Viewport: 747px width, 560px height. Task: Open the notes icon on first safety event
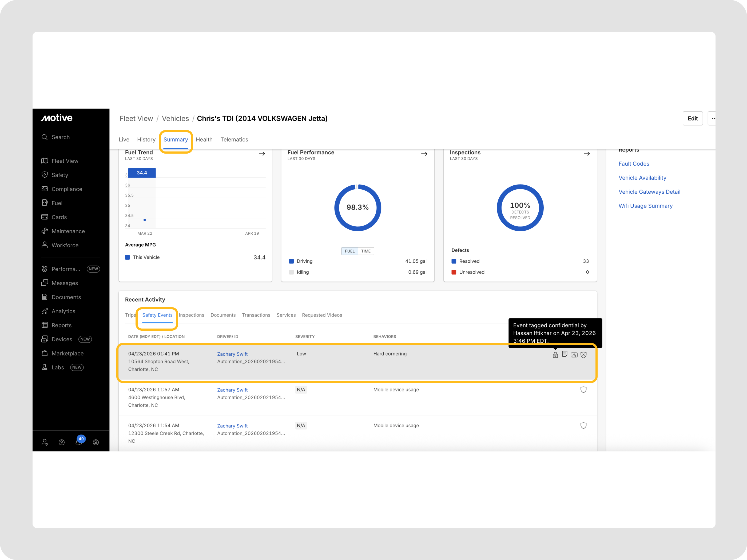coord(565,354)
